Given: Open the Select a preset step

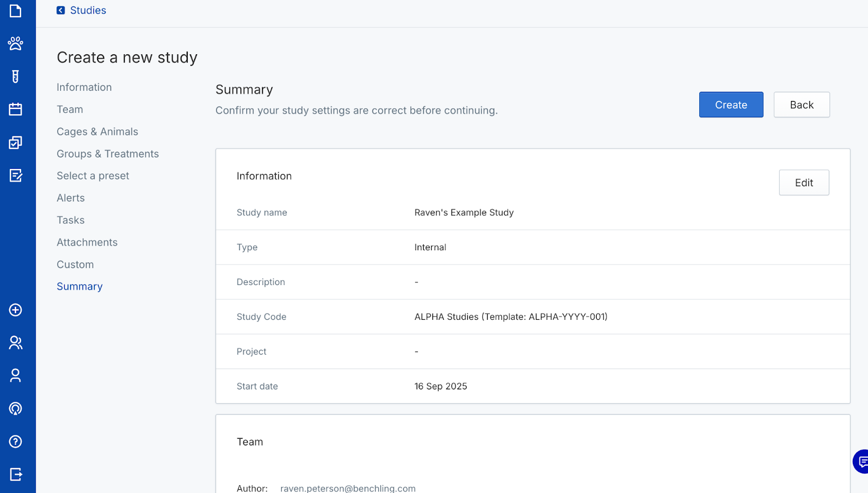Looking at the screenshot, I should (x=93, y=176).
